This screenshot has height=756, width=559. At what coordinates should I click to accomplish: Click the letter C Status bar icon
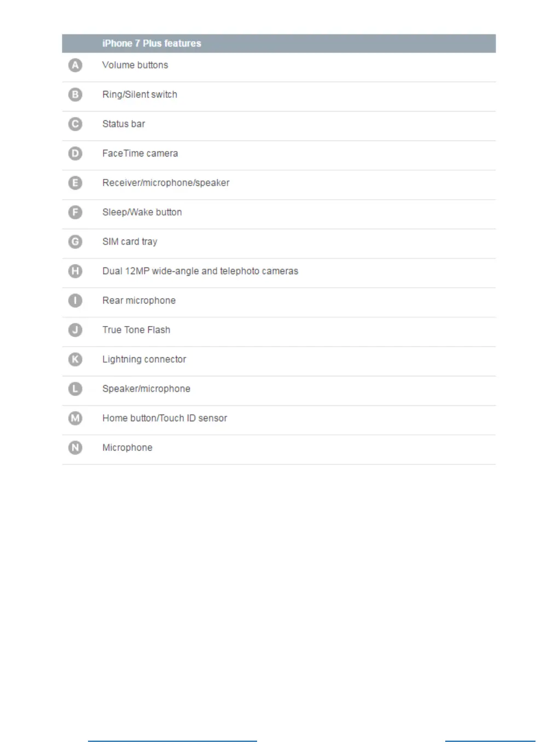[75, 124]
